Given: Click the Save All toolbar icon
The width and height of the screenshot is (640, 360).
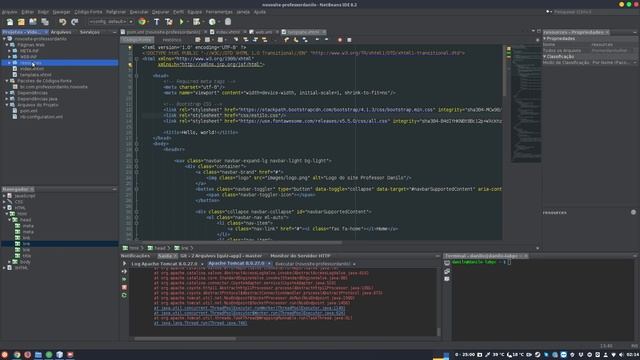Looking at the screenshot, I should [x=44, y=22].
